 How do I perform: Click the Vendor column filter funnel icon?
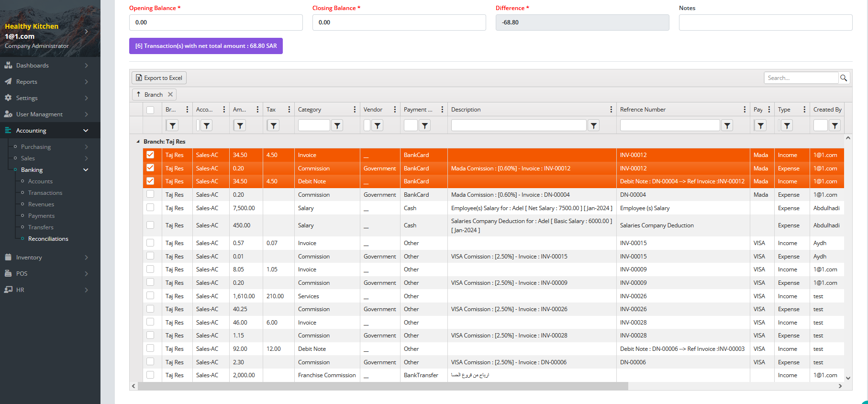point(378,125)
